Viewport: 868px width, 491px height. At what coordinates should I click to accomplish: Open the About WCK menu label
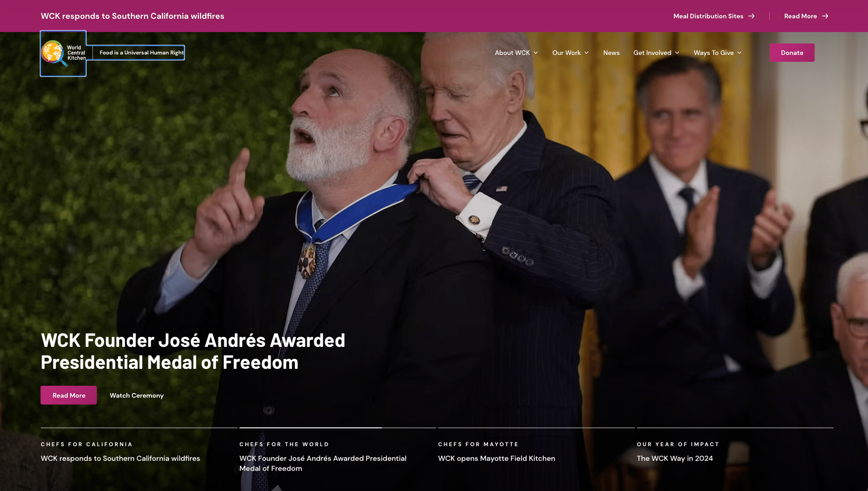[x=512, y=53]
